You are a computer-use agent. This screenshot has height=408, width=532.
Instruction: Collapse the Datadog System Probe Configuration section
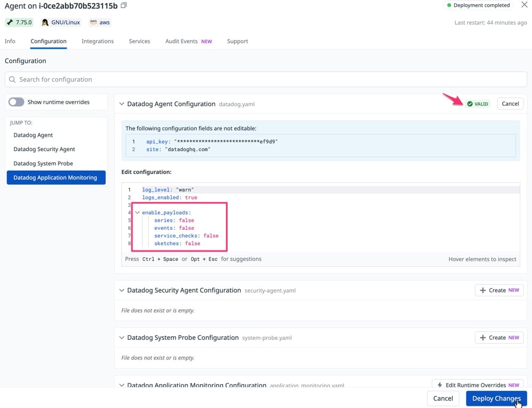pos(122,337)
